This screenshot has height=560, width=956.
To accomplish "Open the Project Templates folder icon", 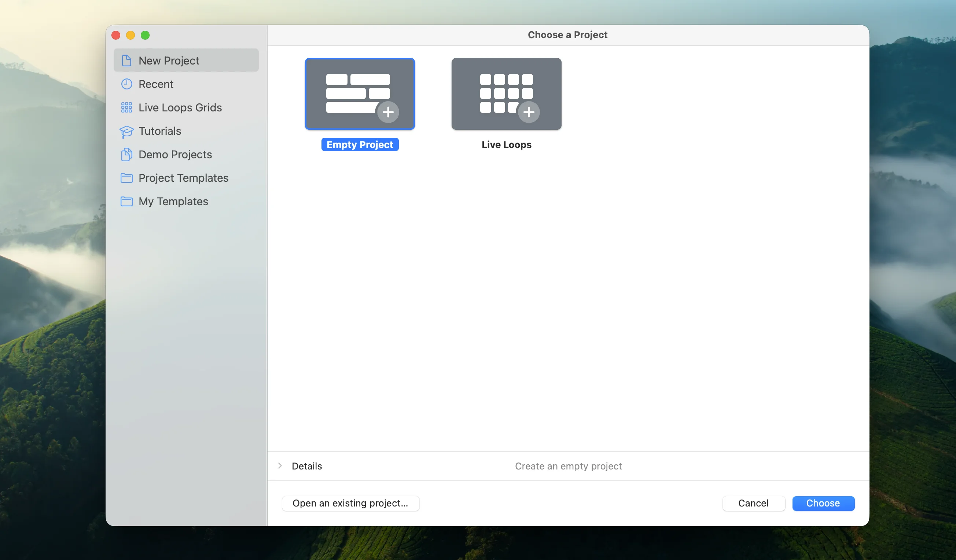I will coord(127,178).
